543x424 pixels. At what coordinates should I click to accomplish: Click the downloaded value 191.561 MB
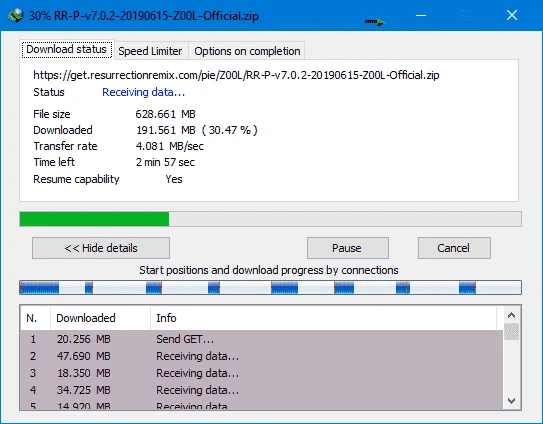(x=166, y=130)
